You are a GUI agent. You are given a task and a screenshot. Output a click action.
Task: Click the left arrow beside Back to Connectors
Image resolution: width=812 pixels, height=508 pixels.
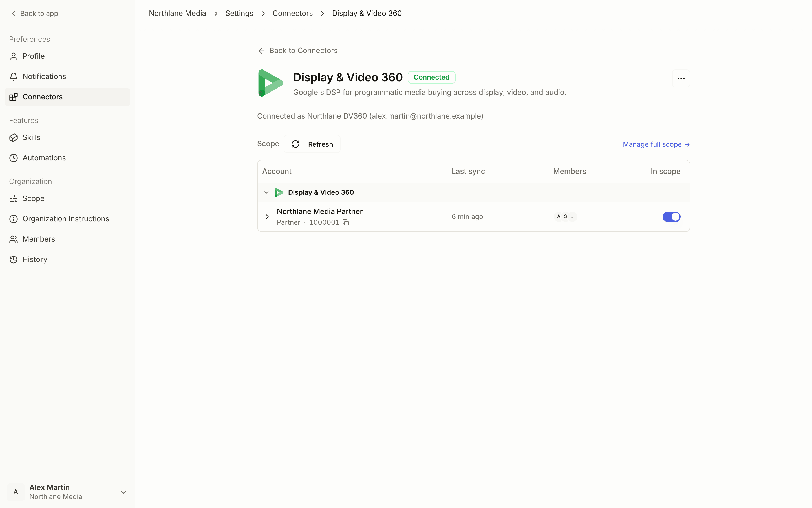point(261,51)
